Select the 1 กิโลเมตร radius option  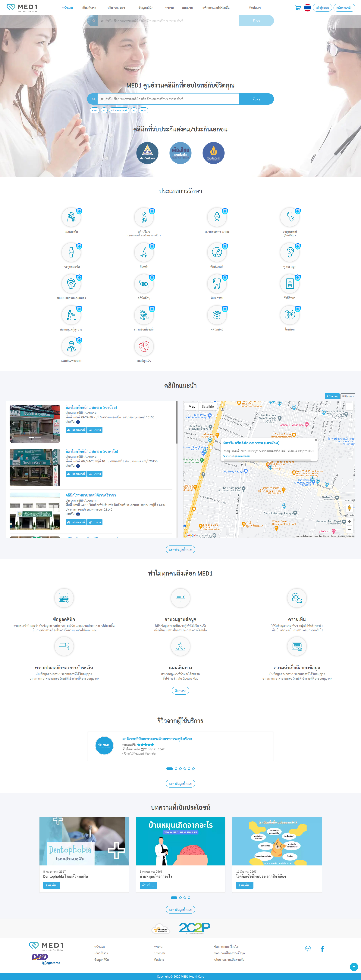tap(332, 396)
